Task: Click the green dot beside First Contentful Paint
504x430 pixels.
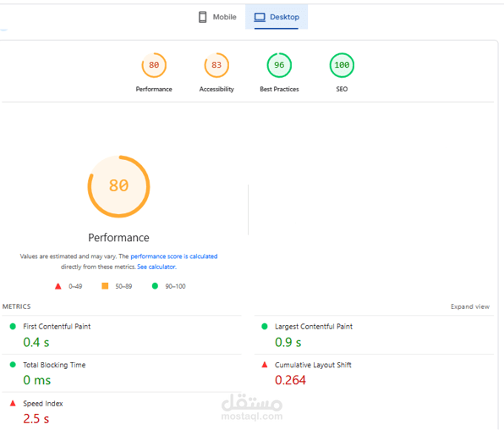Action: pyautogui.click(x=13, y=327)
